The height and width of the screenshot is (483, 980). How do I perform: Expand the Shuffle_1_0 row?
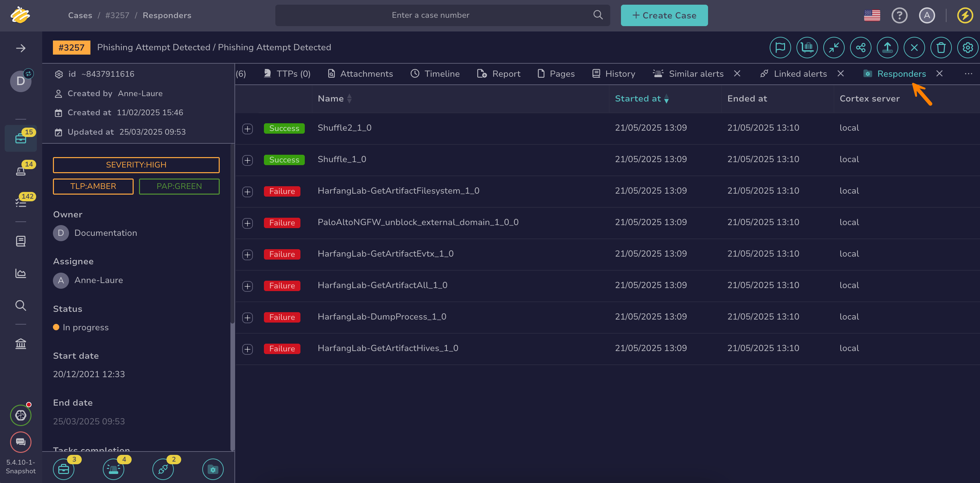(x=247, y=160)
